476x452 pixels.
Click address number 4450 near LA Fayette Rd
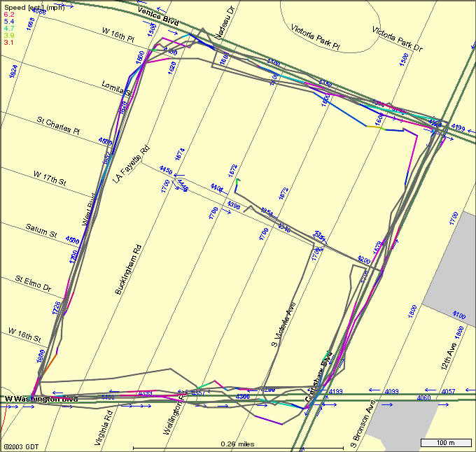click(166, 169)
